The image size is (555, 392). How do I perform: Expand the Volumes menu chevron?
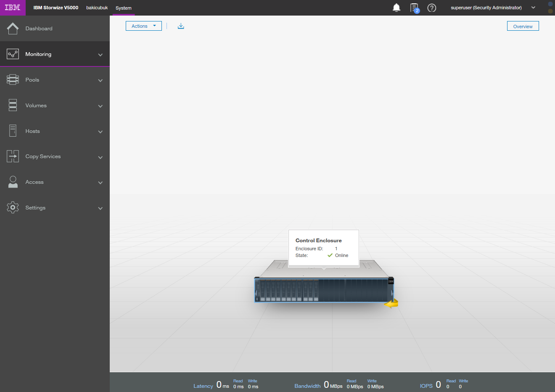coord(100,106)
